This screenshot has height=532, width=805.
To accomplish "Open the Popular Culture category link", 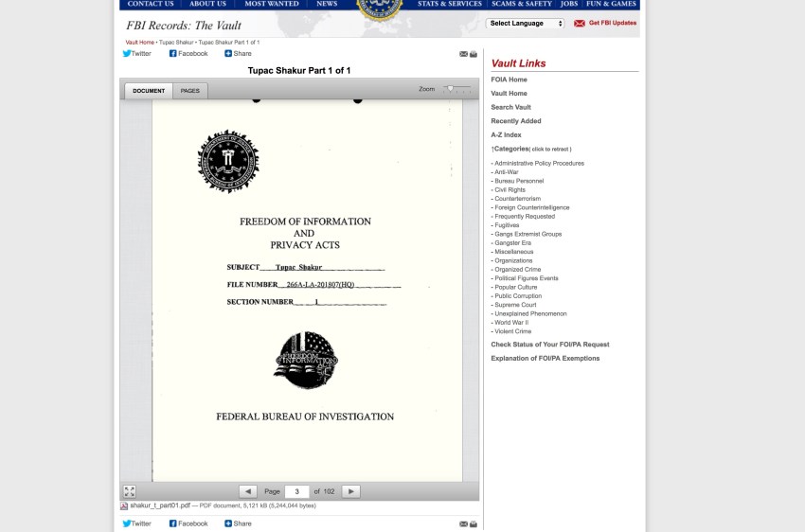I will click(515, 287).
